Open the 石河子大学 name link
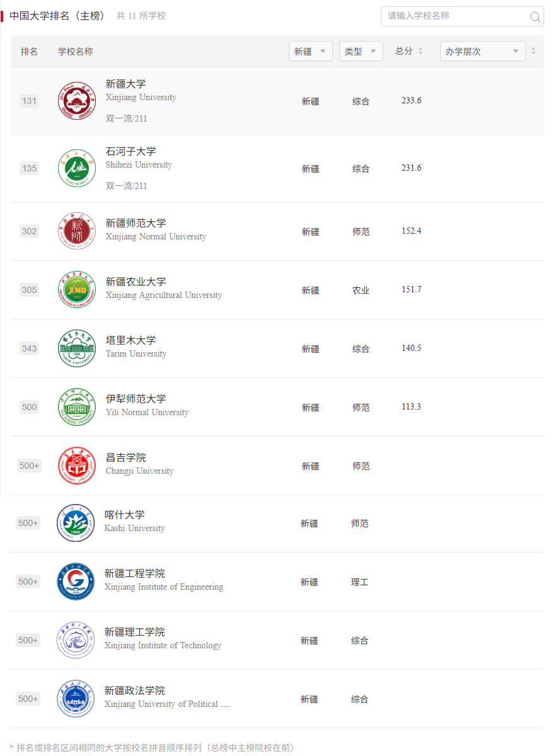Screen dimensions: 553x756 (131, 151)
